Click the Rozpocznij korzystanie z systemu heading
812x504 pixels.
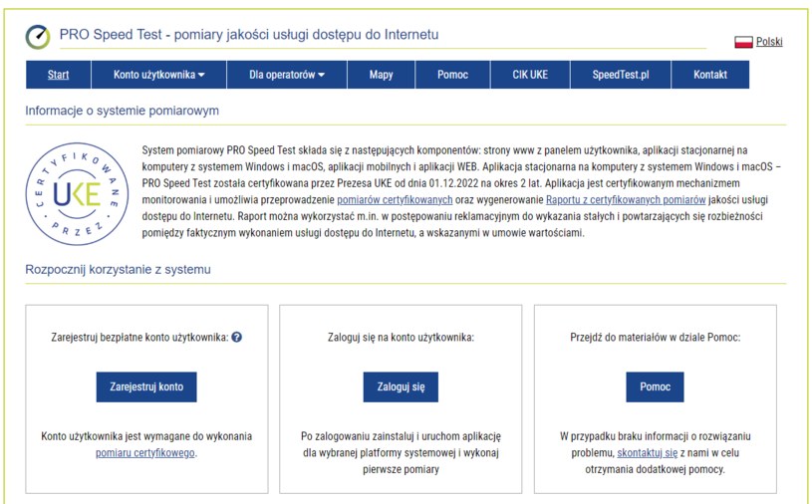pyautogui.click(x=119, y=269)
